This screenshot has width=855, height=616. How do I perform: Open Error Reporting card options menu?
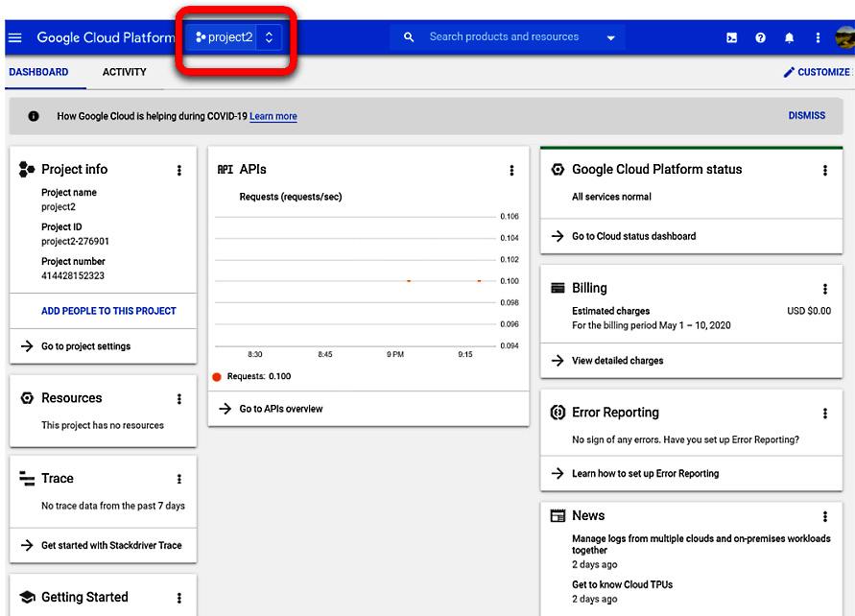pos(825,414)
